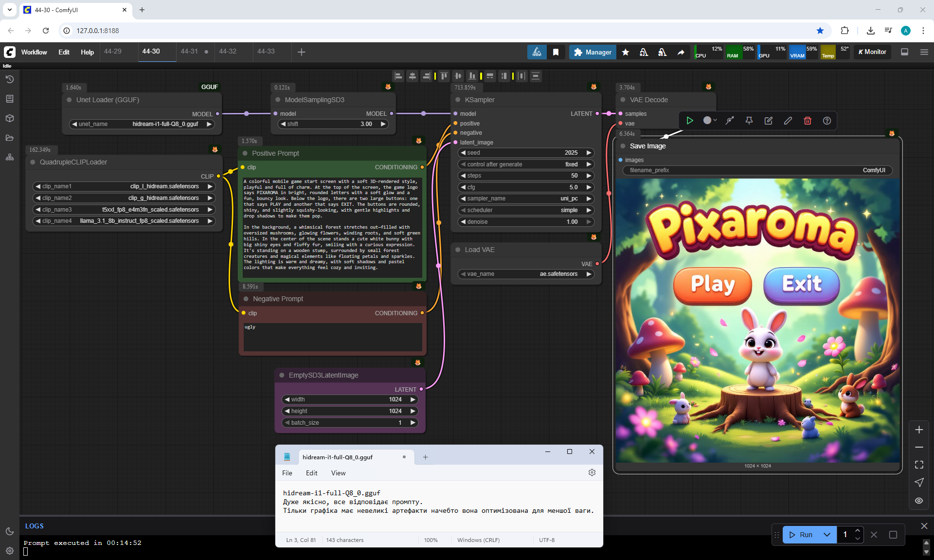Screen dimensions: 934x560
Task: Click the red delete node trash icon
Action: (808, 121)
